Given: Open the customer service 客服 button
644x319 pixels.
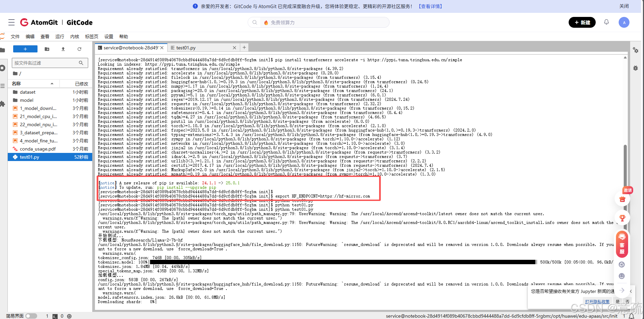Looking at the screenshot, I should click(622, 244).
